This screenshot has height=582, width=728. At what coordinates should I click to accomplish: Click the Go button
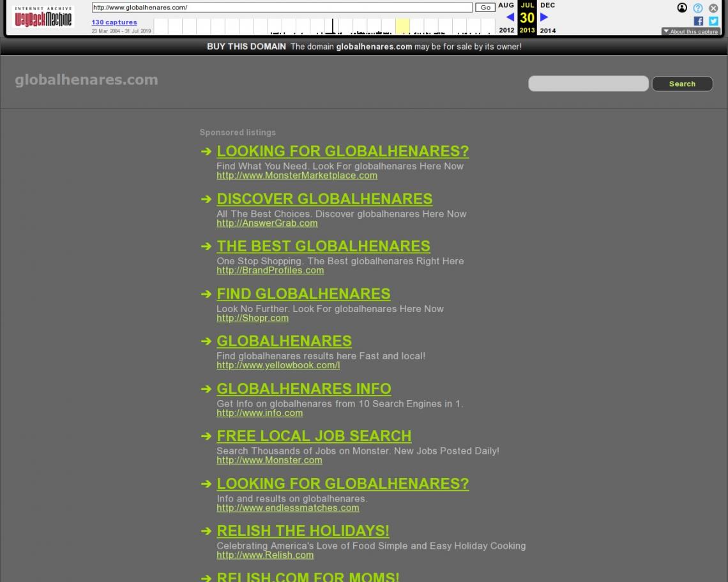tap(485, 8)
